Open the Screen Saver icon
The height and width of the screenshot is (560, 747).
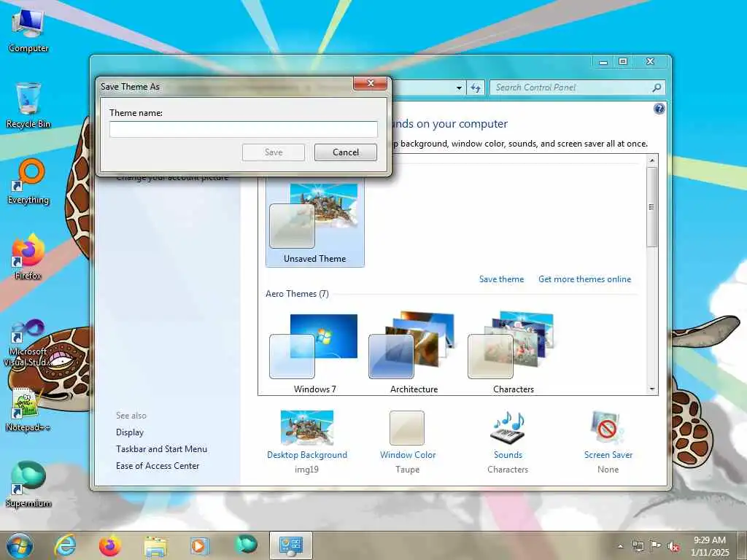point(608,427)
